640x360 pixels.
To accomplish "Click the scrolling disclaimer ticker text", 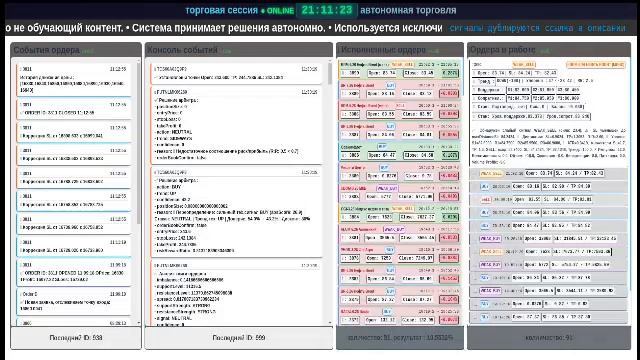I will pos(224,28).
